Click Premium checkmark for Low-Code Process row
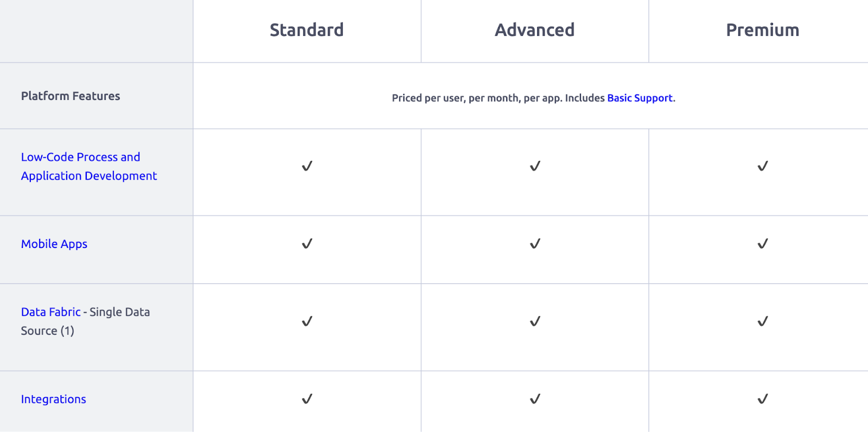The height and width of the screenshot is (432, 868). click(x=763, y=166)
